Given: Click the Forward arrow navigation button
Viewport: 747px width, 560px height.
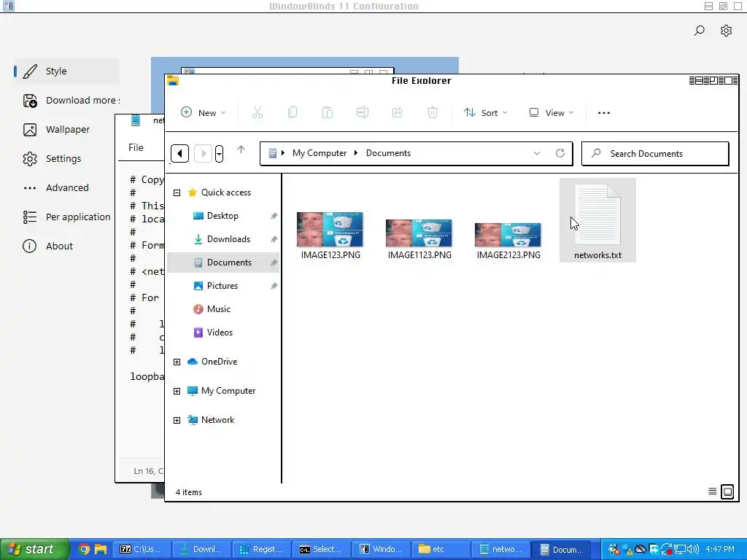Looking at the screenshot, I should pyautogui.click(x=203, y=153).
